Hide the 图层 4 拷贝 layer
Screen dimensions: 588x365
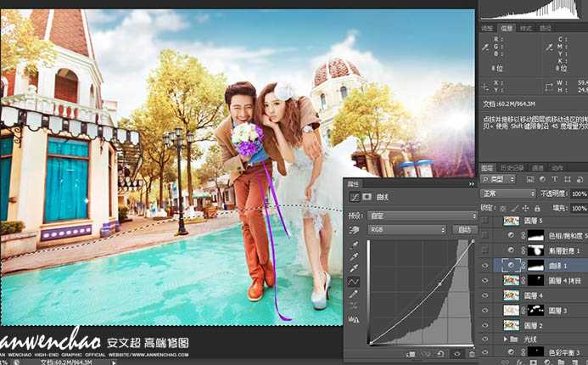[485, 280]
